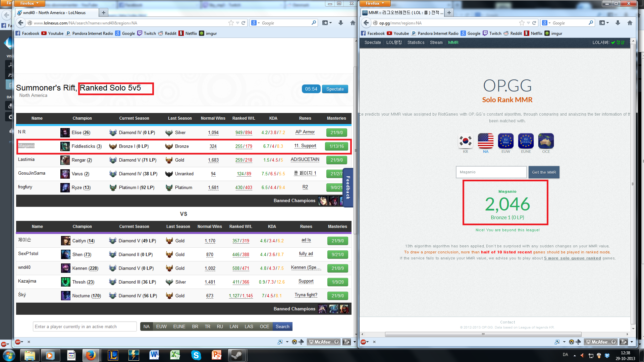
Task: Open Fiddlesticks masteries 1/13/16 button
Action: [336, 146]
